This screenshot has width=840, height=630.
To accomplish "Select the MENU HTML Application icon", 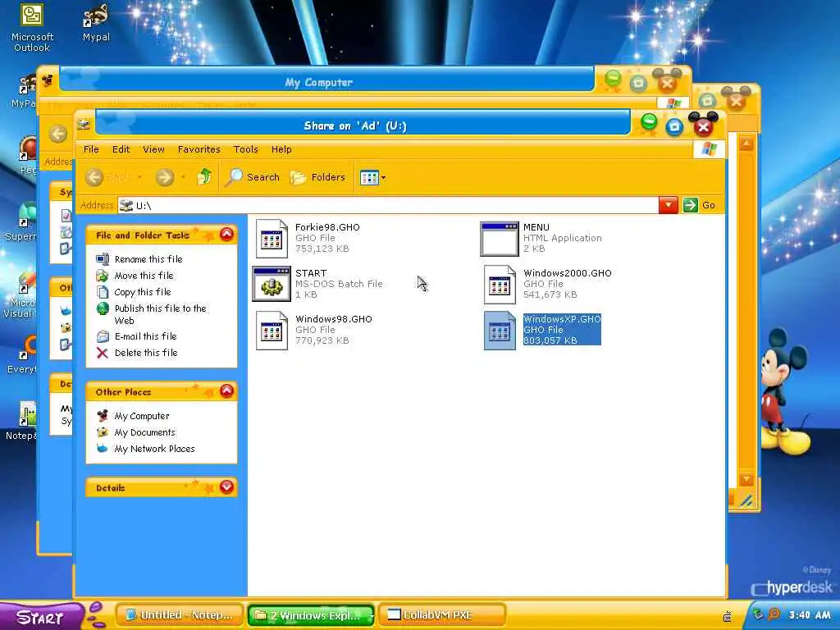I will [500, 239].
